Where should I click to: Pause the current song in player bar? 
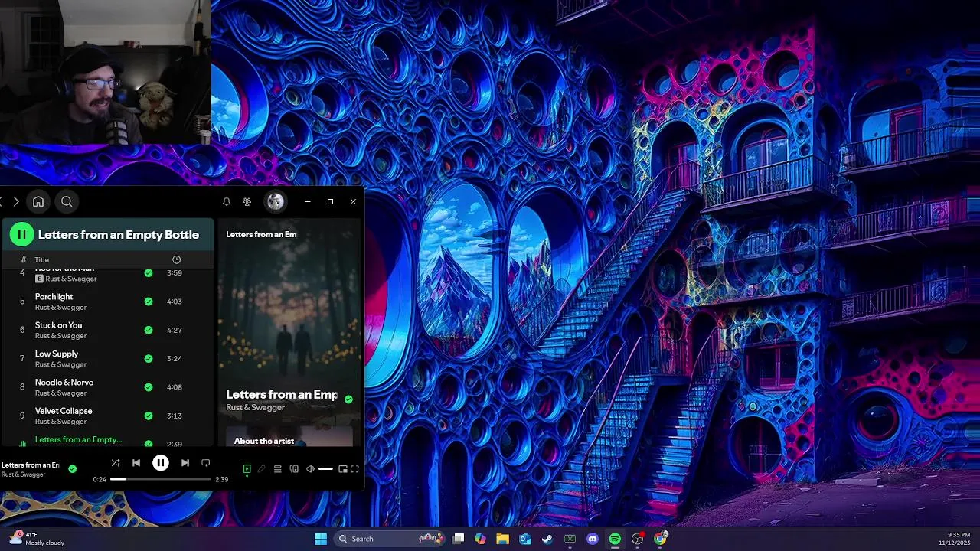pyautogui.click(x=160, y=463)
